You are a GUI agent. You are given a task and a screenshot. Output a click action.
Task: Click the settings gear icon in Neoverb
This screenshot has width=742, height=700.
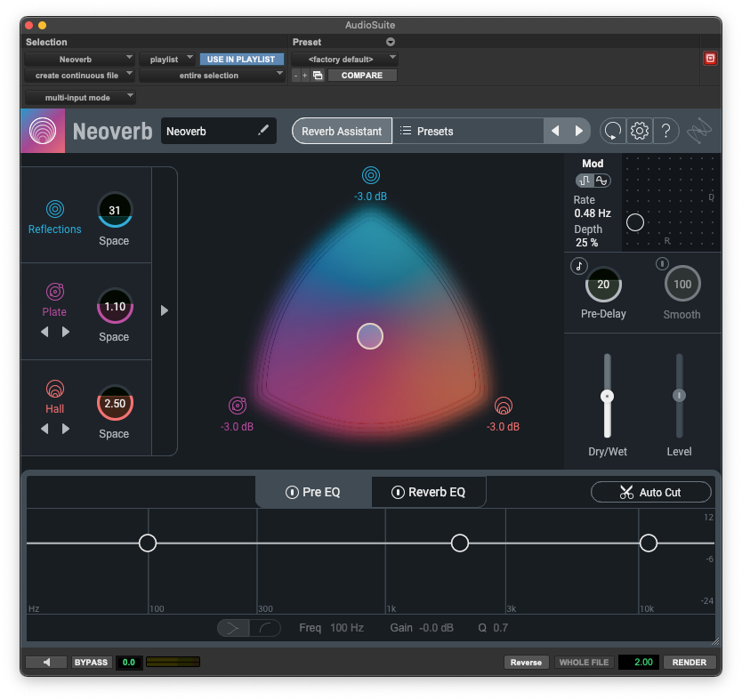[x=639, y=131]
